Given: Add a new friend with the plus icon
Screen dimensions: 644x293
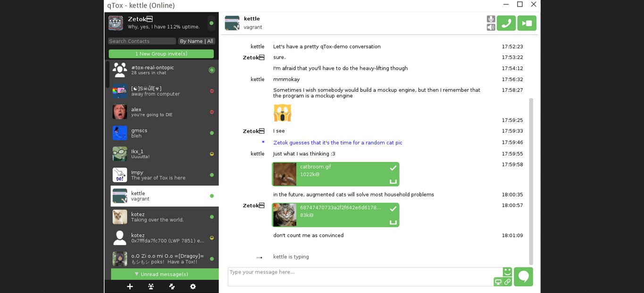Looking at the screenshot, I should (130, 286).
